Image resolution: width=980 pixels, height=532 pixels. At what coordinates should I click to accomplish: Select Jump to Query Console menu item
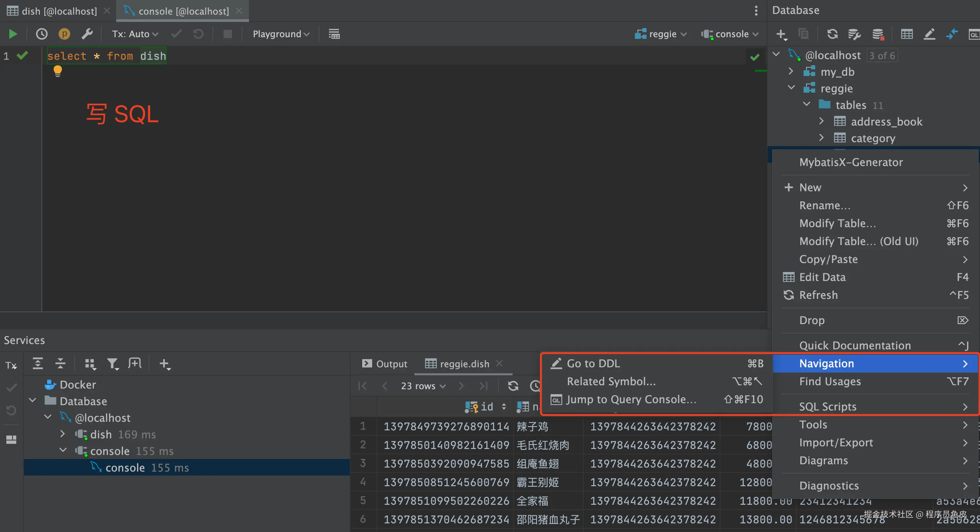click(631, 399)
